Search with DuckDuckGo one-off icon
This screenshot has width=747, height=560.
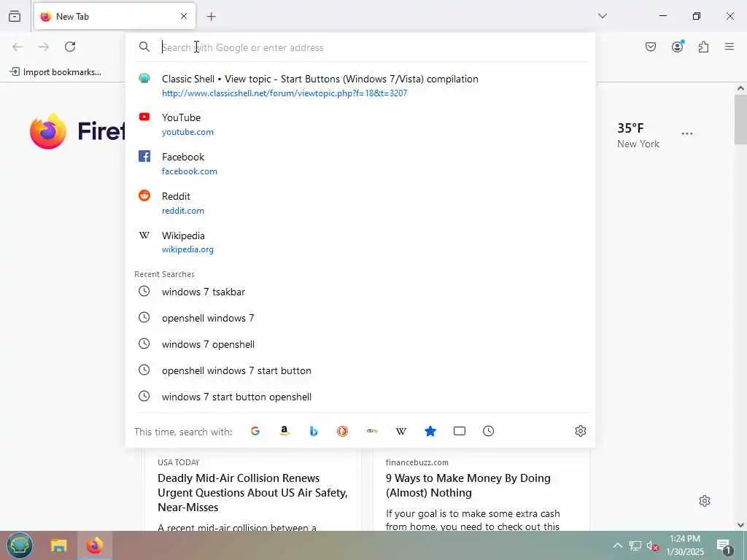click(343, 431)
